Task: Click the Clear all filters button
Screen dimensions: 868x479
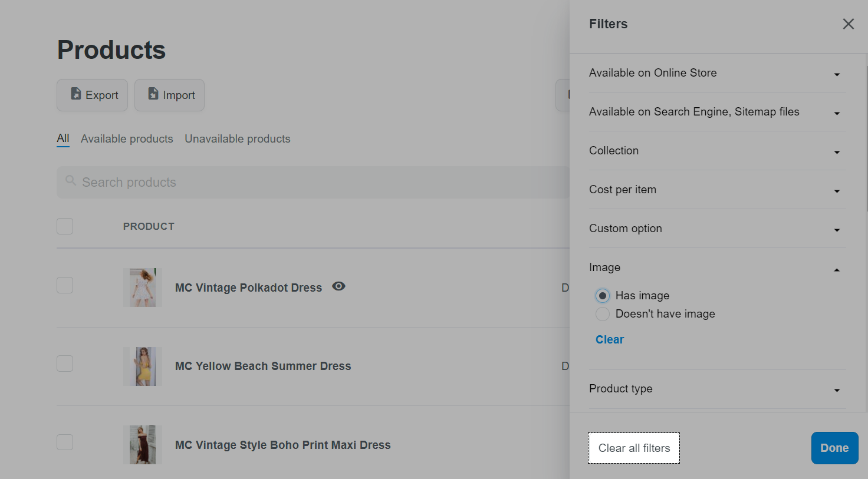Action: click(x=634, y=448)
